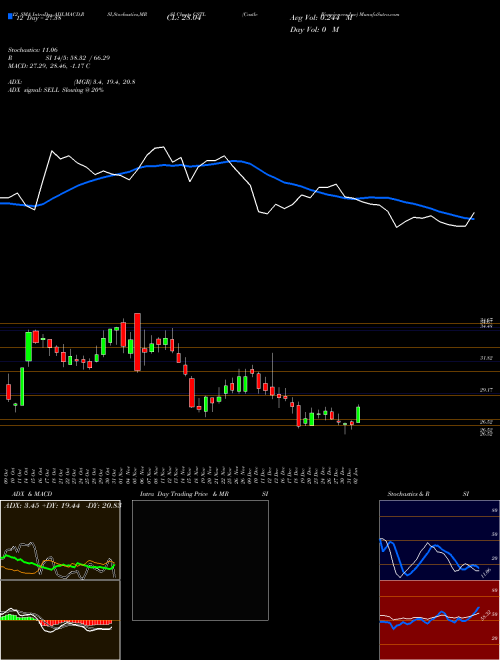Open the MACD histogram mini chart
This screenshot has width=500, height=660.
pos(60,620)
